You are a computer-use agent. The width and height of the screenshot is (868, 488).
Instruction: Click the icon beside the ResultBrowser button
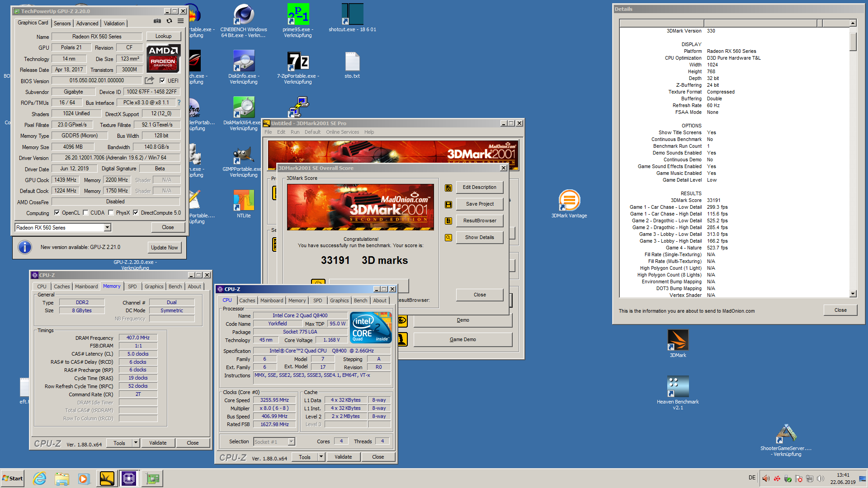[x=448, y=221]
